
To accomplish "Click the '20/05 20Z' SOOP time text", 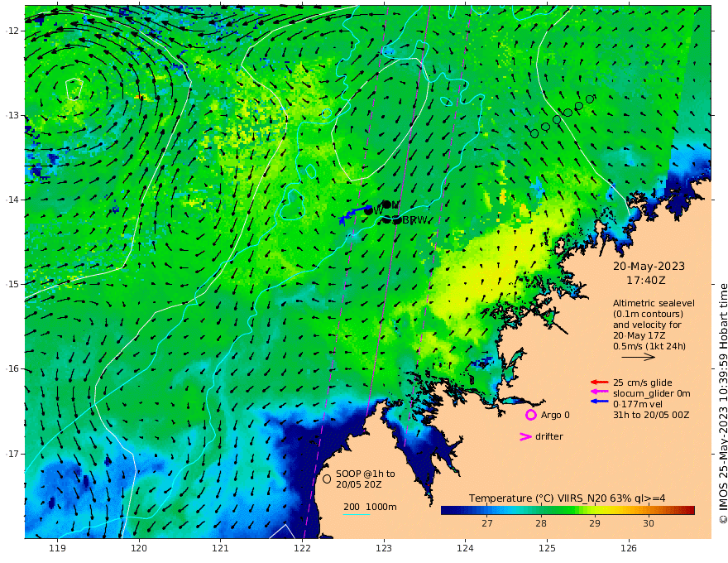I will click(x=359, y=484).
